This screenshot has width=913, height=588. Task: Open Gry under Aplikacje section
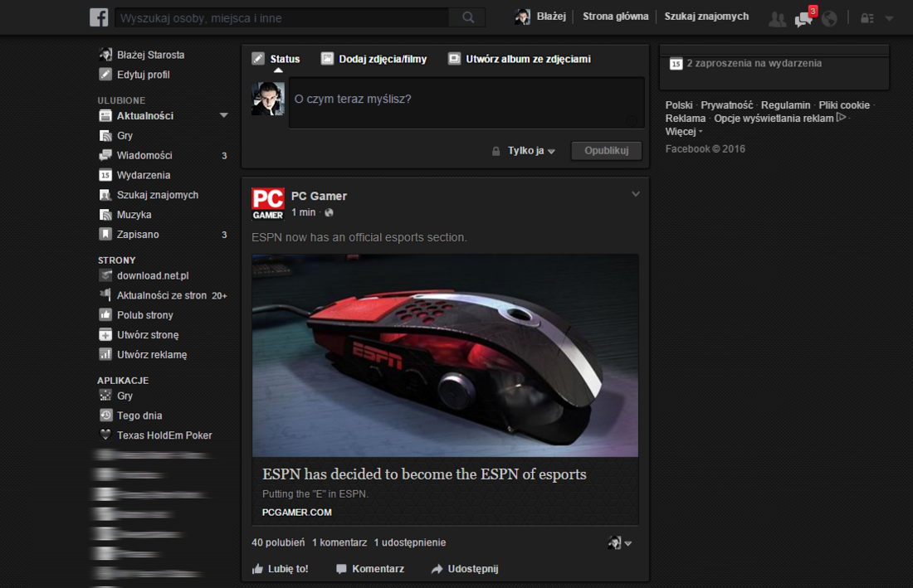[116, 396]
